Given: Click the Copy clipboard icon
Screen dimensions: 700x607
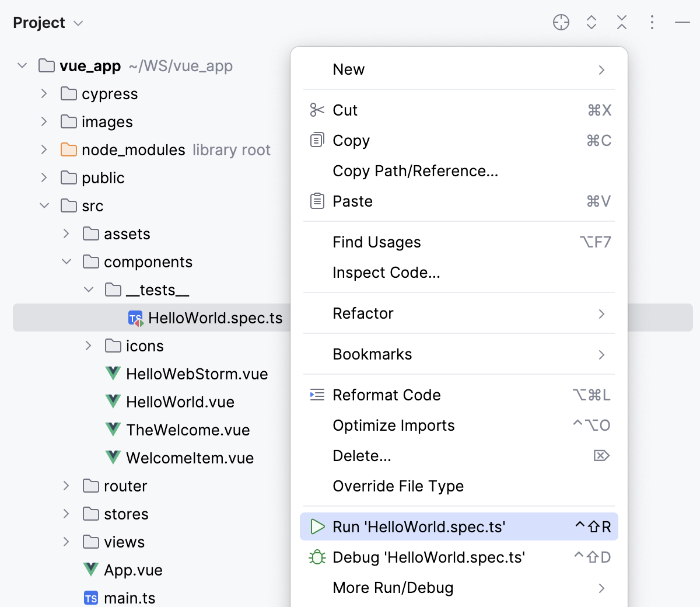Looking at the screenshot, I should coord(317,140).
